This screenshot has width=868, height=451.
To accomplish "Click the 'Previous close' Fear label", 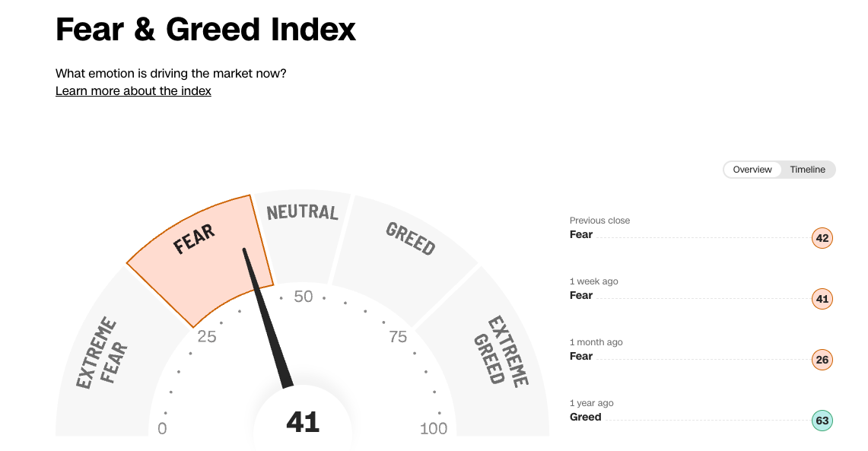I will [581, 234].
